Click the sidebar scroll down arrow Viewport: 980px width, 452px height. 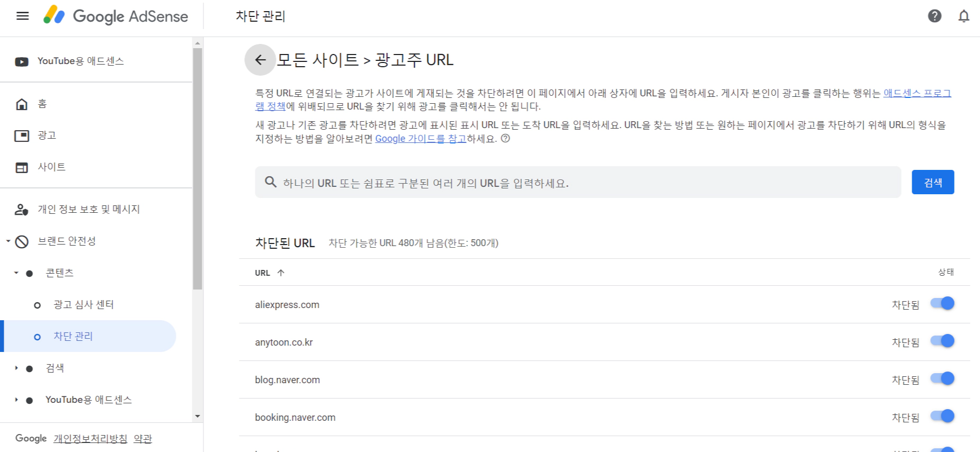pyautogui.click(x=198, y=416)
